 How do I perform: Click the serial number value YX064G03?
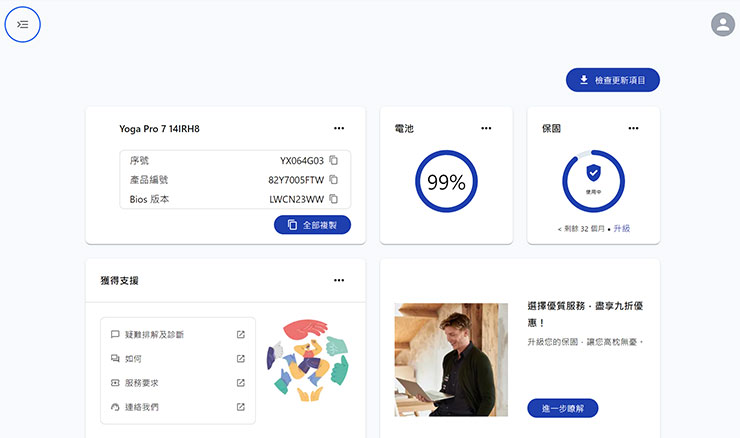coord(302,161)
